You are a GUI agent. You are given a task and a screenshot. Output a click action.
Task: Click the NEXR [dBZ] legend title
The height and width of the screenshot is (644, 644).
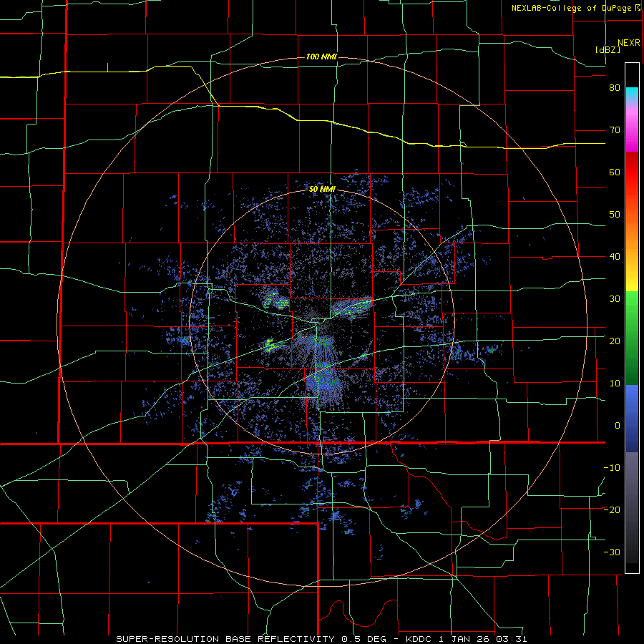coord(618,46)
